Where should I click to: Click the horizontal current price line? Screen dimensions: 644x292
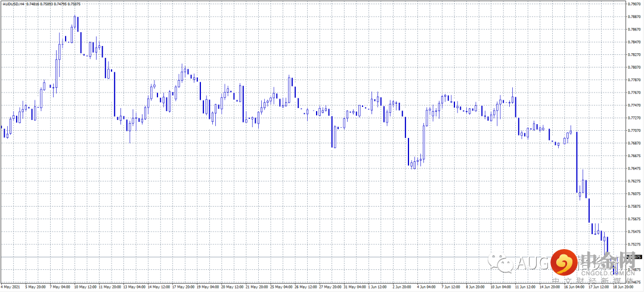click(x=312, y=257)
